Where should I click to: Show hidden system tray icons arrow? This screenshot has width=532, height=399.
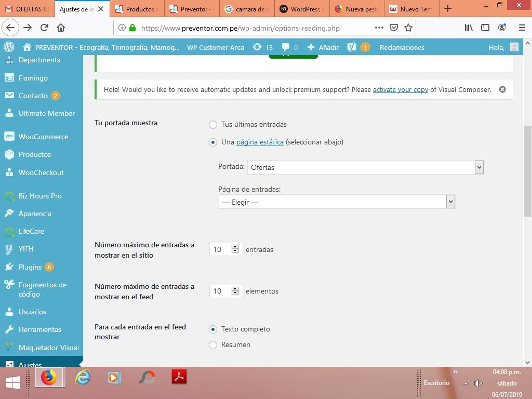click(466, 383)
